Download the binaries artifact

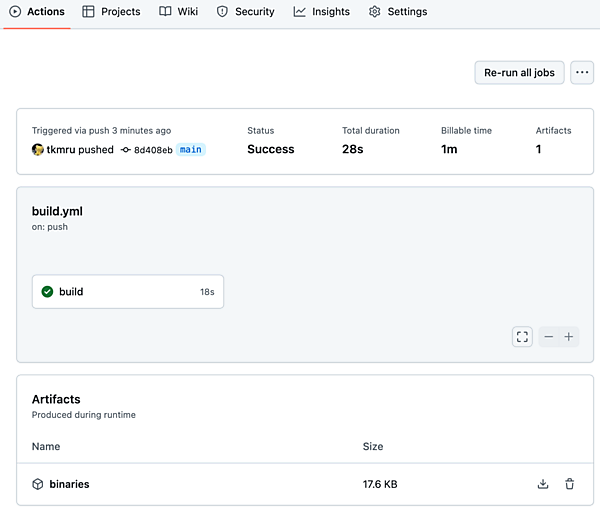tap(543, 484)
